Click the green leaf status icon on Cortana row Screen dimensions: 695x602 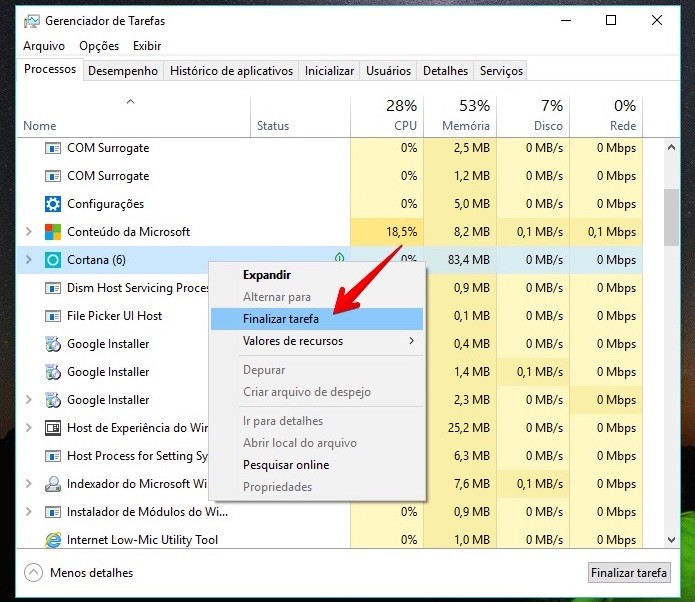[x=339, y=257]
